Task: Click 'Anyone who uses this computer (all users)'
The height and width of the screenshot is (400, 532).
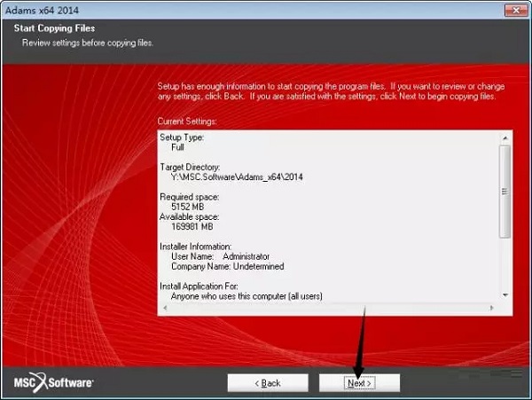Action: pyautogui.click(x=246, y=296)
